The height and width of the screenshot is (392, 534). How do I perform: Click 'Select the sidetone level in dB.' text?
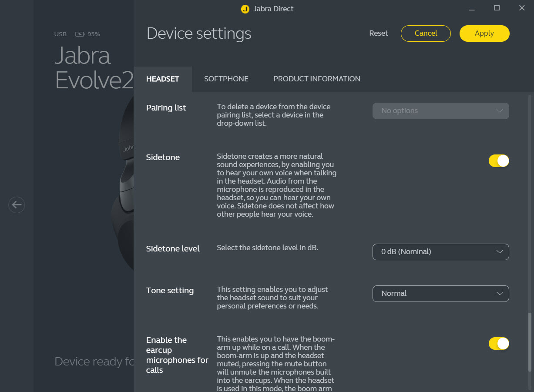point(268,248)
